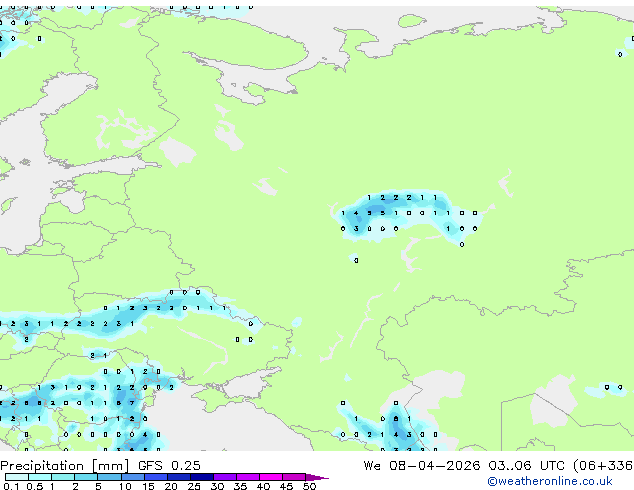
Task: Select legend swatch between 15 and 20
Action: point(155,477)
